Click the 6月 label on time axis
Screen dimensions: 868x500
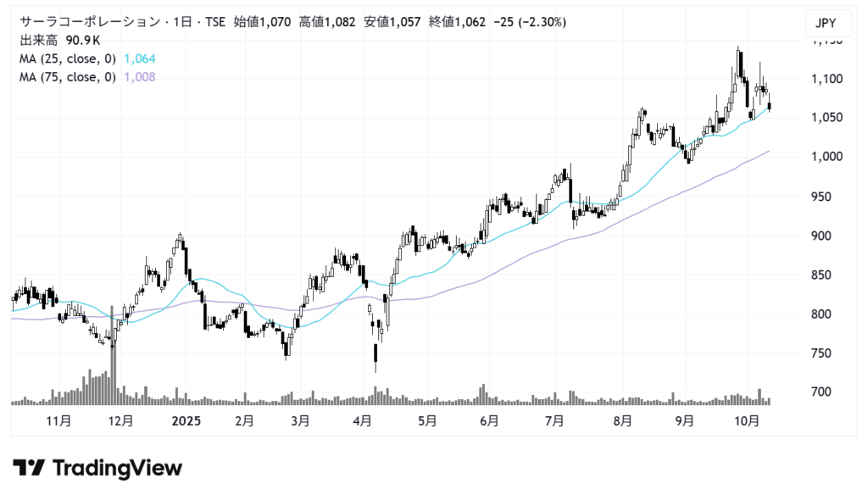point(488,420)
